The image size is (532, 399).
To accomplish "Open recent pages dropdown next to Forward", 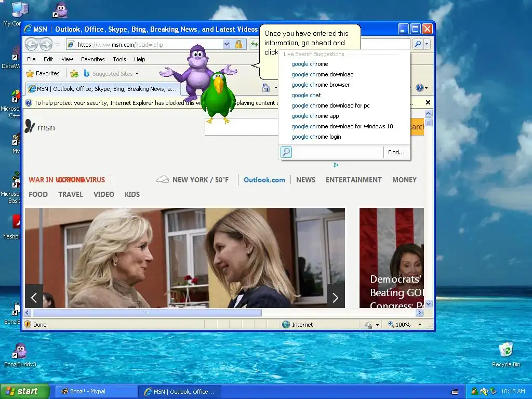I will pos(57,45).
